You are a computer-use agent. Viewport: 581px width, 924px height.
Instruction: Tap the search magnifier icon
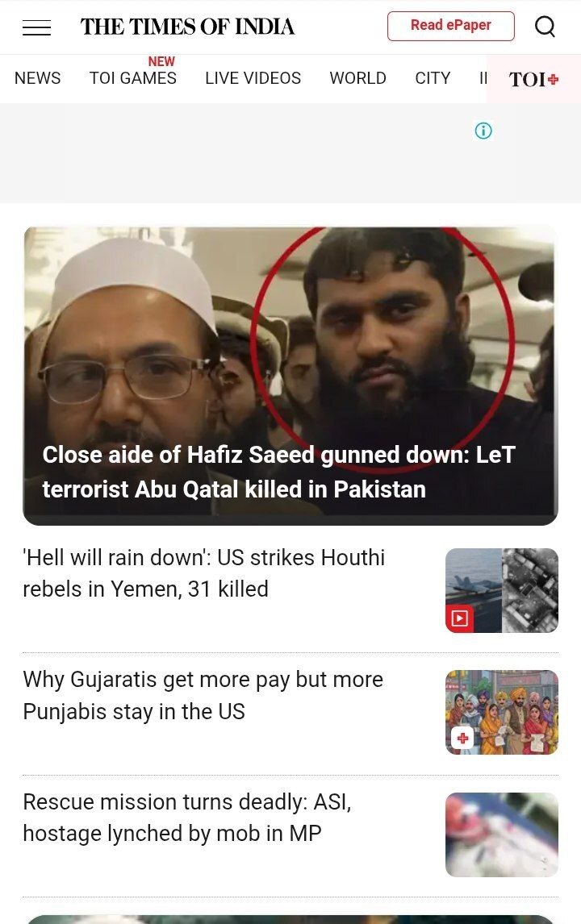click(545, 27)
